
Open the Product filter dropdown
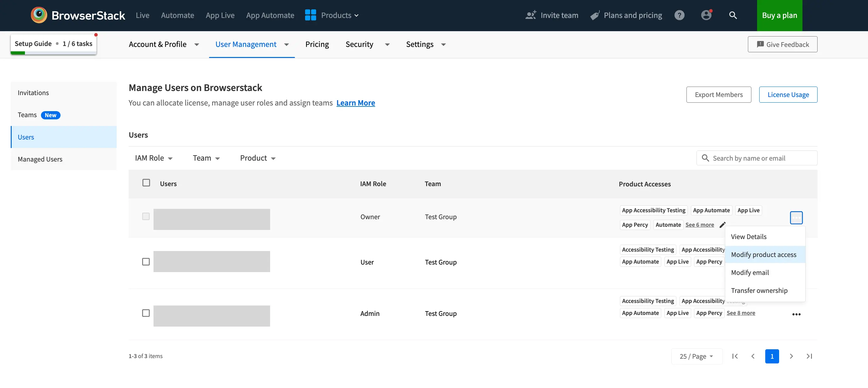coord(258,158)
